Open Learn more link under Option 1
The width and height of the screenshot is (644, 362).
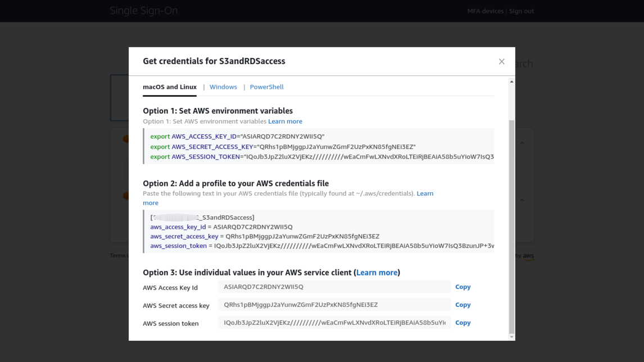point(285,121)
